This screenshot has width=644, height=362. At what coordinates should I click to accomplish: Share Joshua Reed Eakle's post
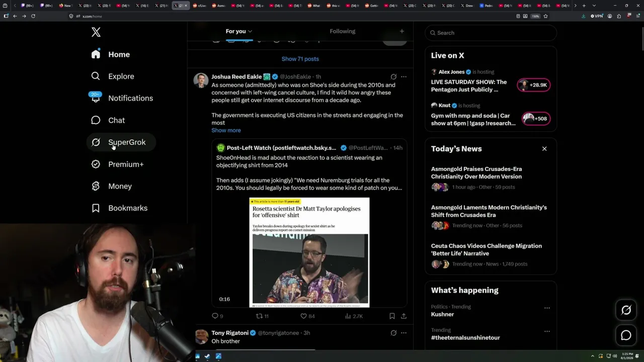point(404,316)
